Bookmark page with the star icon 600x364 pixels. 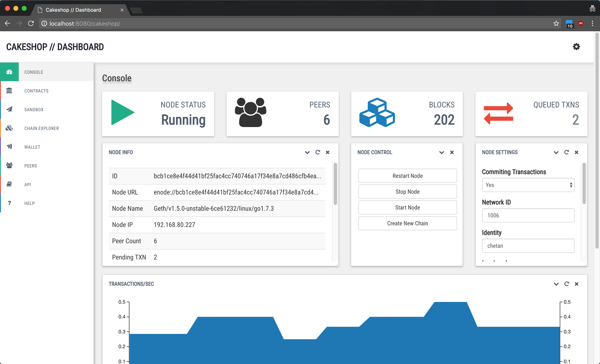click(556, 23)
